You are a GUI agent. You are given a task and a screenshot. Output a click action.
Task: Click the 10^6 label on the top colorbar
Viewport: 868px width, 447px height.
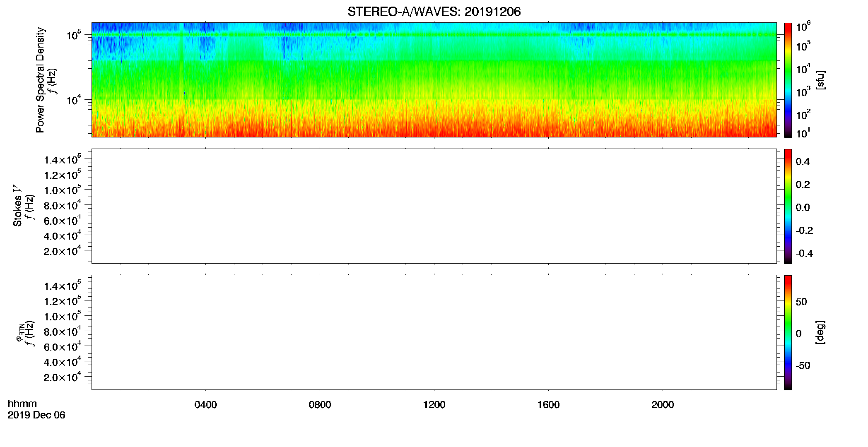tap(803, 27)
